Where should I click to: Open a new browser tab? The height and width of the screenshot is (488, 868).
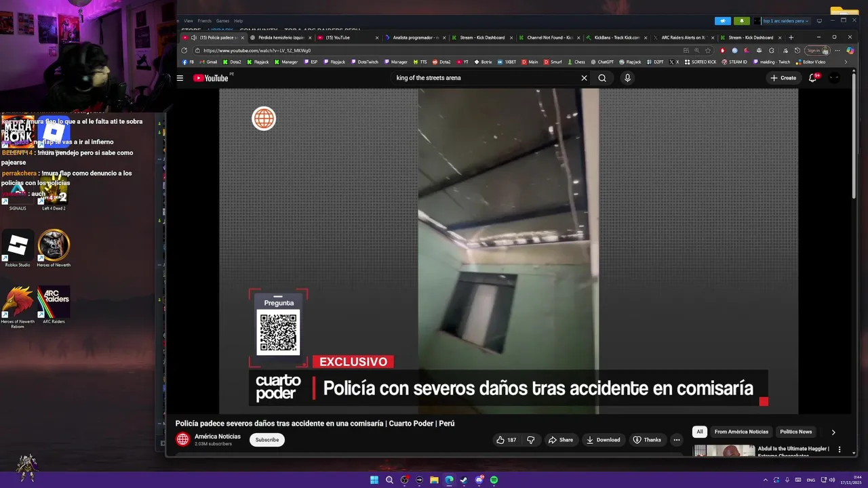click(x=791, y=38)
